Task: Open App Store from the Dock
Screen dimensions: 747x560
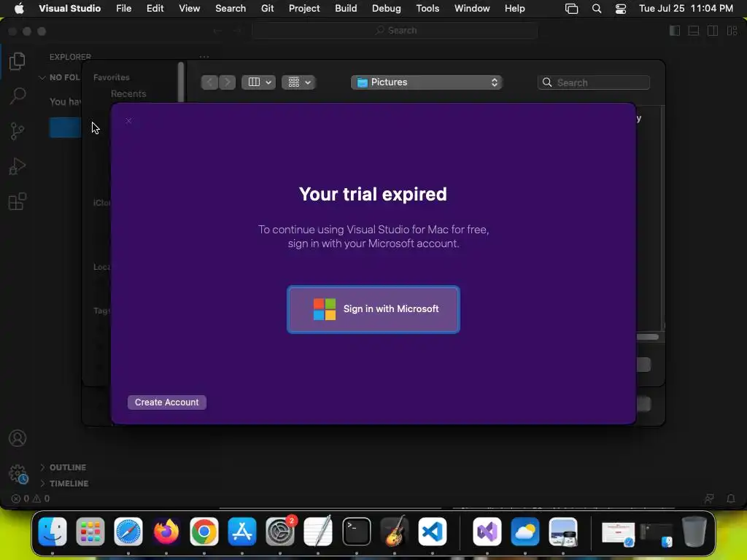Action: click(x=242, y=532)
